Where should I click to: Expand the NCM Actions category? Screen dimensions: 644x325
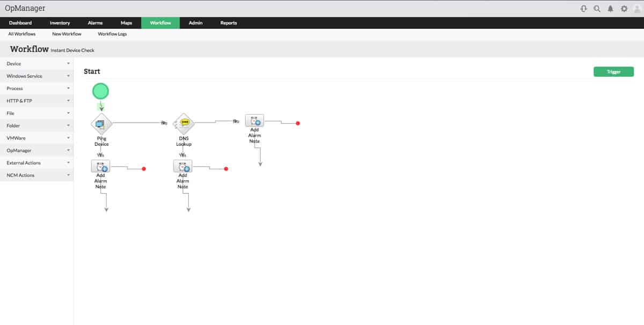click(x=36, y=175)
